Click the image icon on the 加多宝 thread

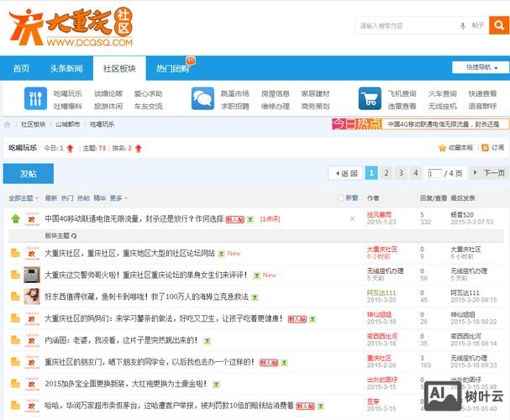point(216,385)
